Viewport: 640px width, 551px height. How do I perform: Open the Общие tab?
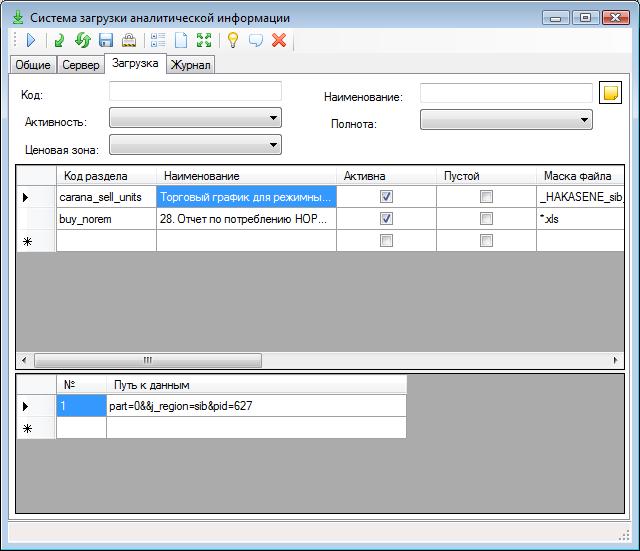point(33,65)
